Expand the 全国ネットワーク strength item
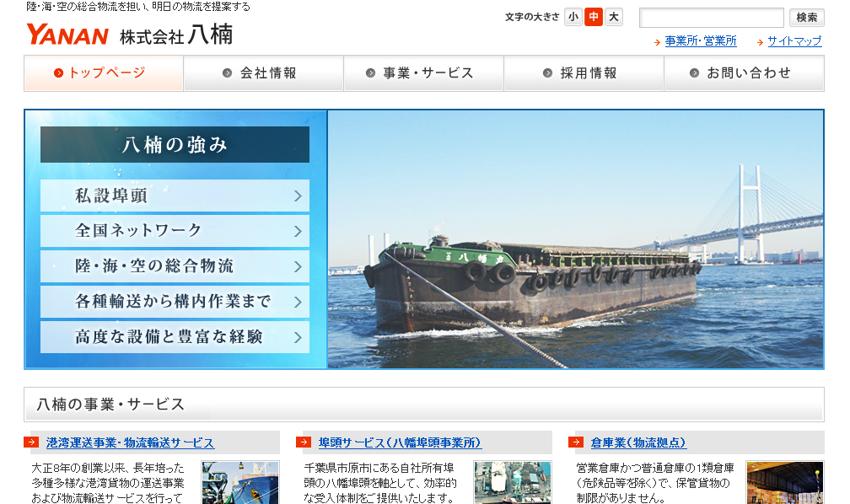This screenshot has width=850, height=504. (175, 231)
